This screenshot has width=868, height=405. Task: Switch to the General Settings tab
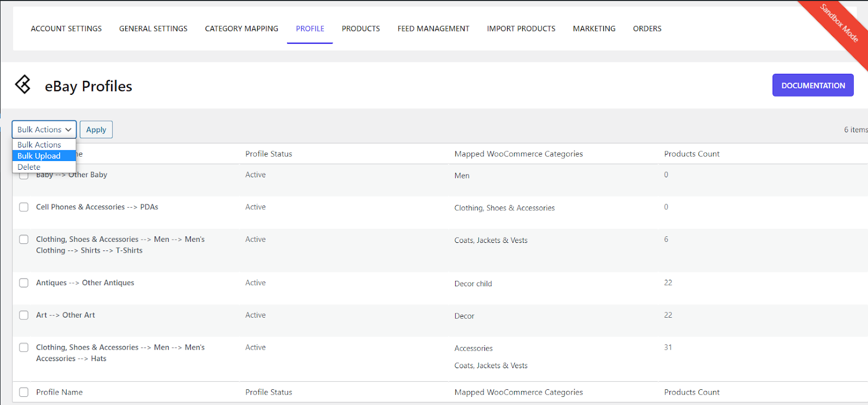coord(154,29)
